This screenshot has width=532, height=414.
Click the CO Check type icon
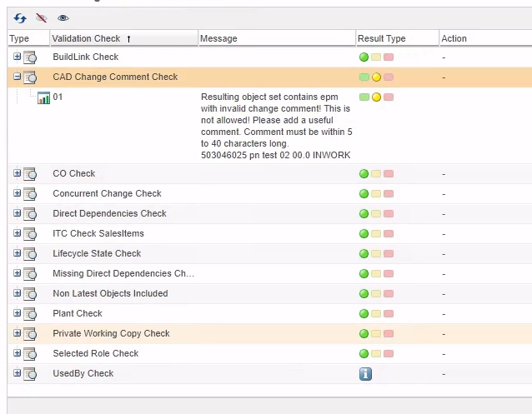[30, 174]
